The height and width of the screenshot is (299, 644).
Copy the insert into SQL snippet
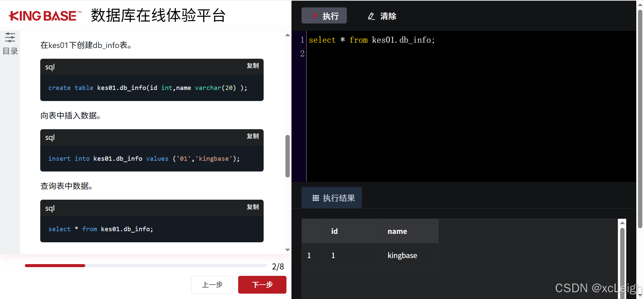[x=253, y=136]
